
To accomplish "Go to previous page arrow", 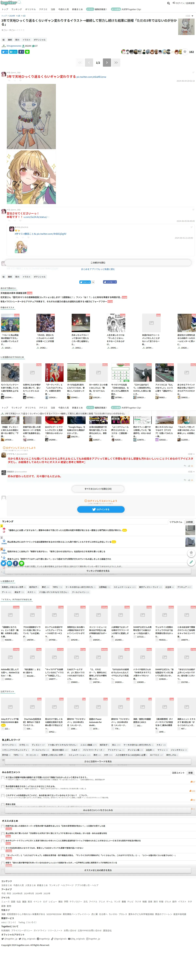I will point(89,62).
